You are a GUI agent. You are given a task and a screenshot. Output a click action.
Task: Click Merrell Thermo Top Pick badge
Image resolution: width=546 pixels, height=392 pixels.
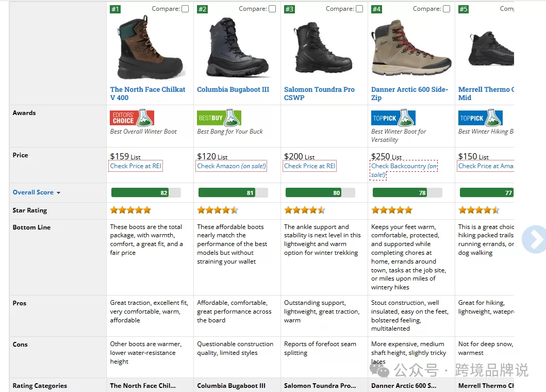[x=481, y=118]
